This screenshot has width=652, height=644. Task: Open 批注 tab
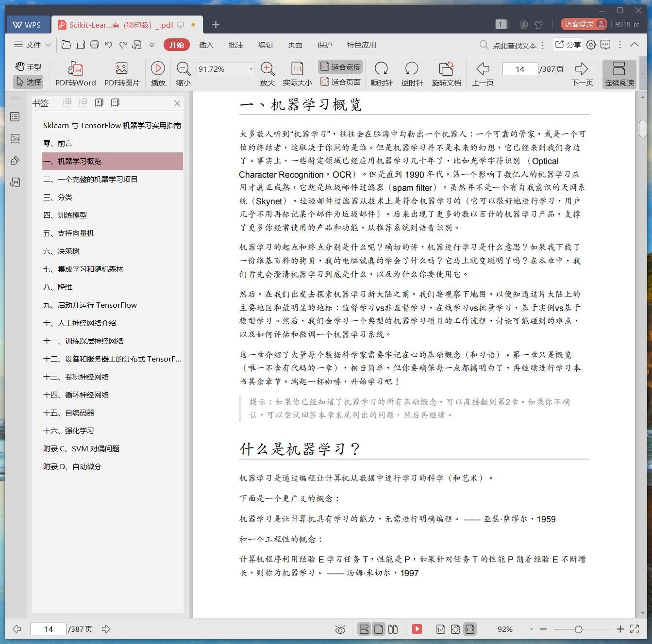click(235, 45)
